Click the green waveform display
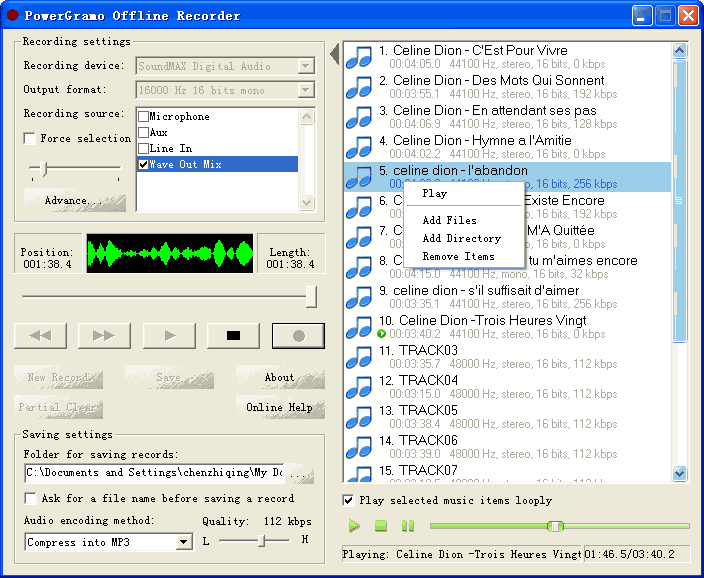Viewport: 704px width, 578px height. [170, 253]
